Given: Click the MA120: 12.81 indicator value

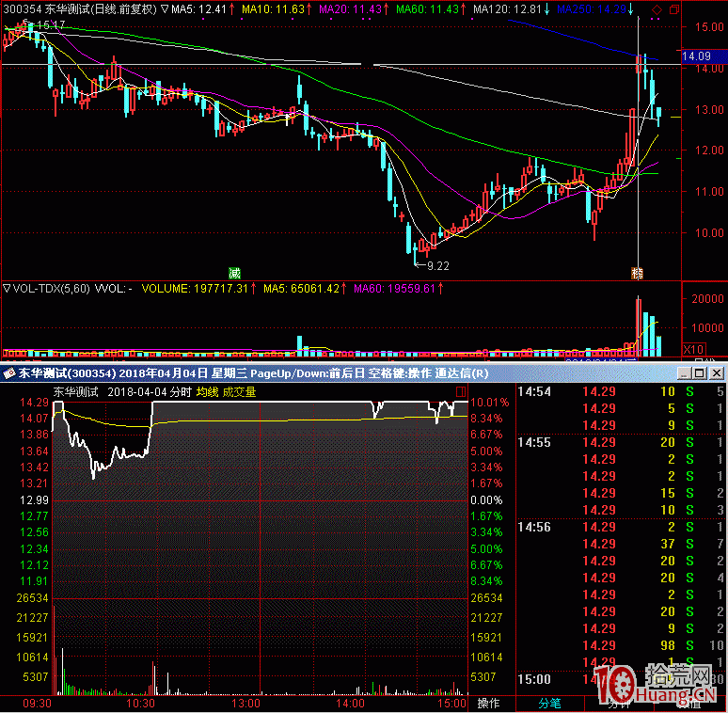Looking at the screenshot, I should (511, 8).
